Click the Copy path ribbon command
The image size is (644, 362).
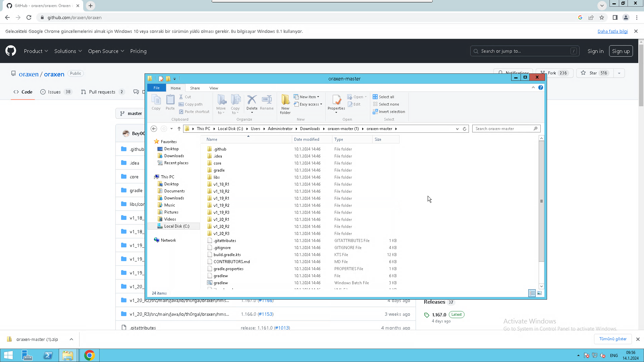[191, 104]
